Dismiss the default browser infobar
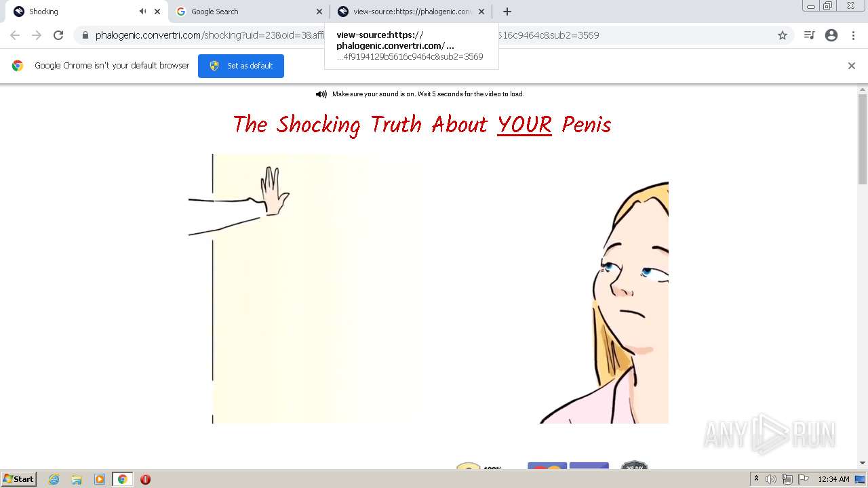 pos(852,66)
